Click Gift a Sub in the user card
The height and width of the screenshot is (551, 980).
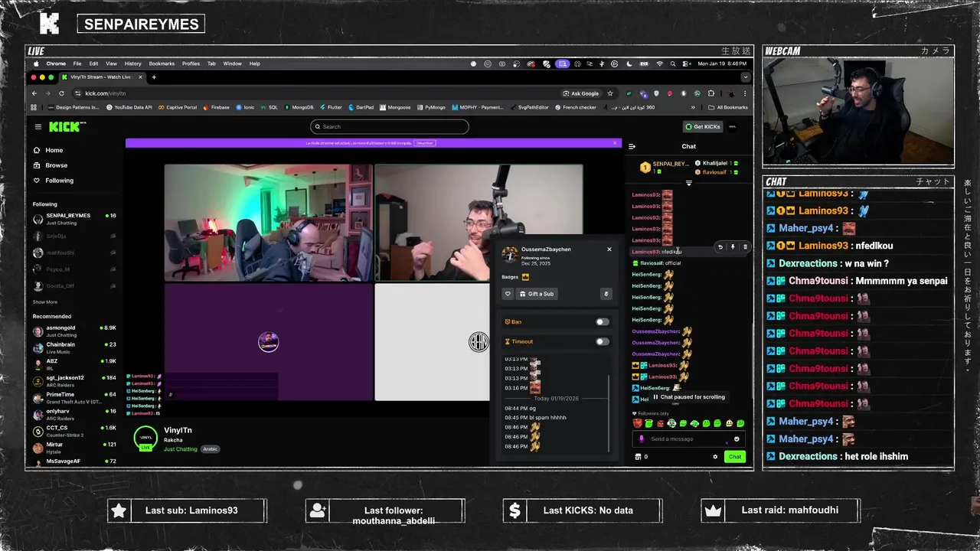coord(536,294)
